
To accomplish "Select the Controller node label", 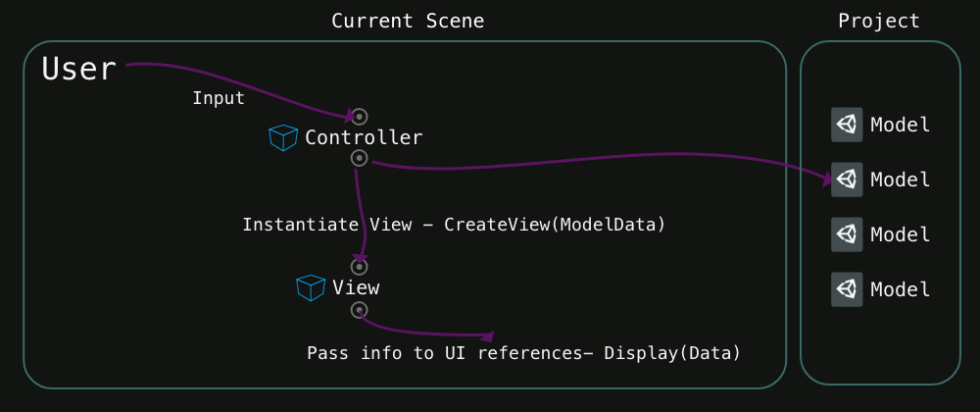I will (x=364, y=138).
